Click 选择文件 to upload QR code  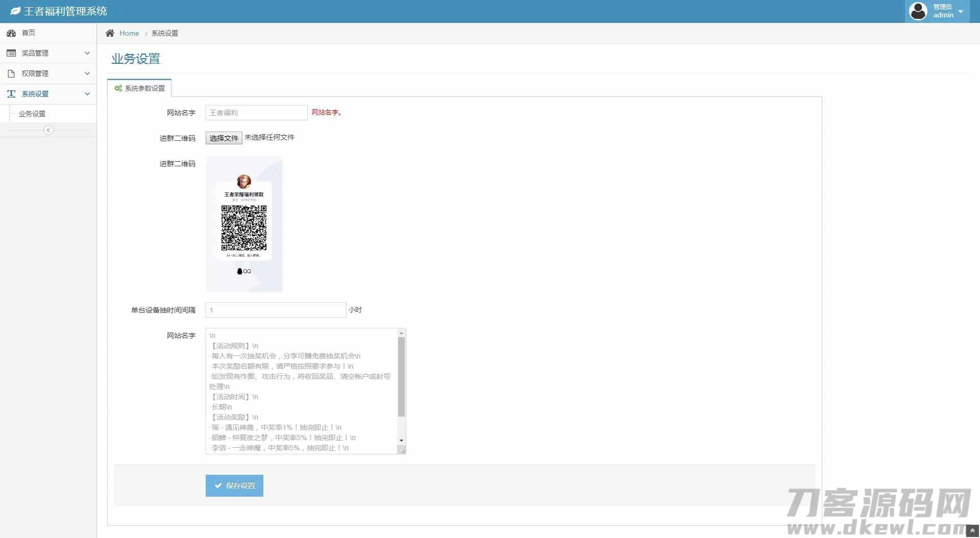(x=224, y=138)
